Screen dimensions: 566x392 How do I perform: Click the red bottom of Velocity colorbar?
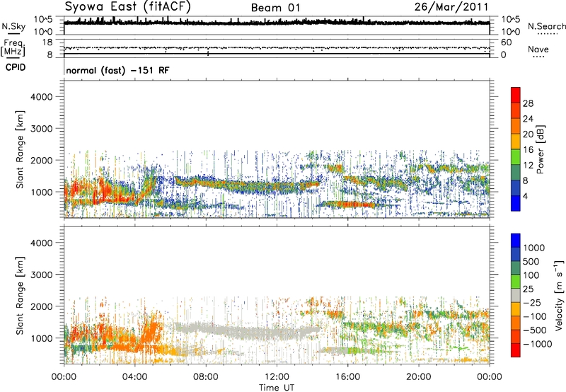(x=516, y=350)
